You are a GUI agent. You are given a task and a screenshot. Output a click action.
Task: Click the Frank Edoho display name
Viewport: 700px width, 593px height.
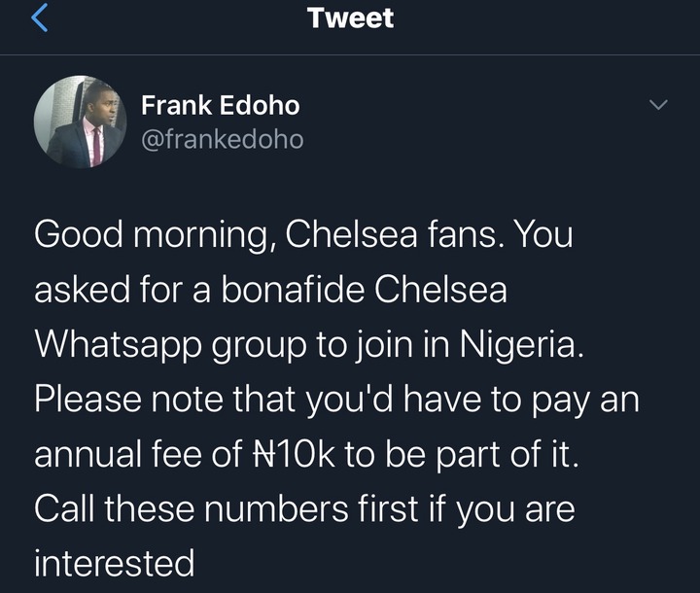coord(220,105)
